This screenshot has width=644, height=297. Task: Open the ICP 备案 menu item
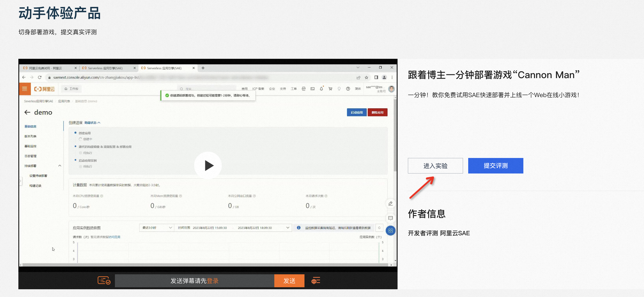[x=258, y=89]
